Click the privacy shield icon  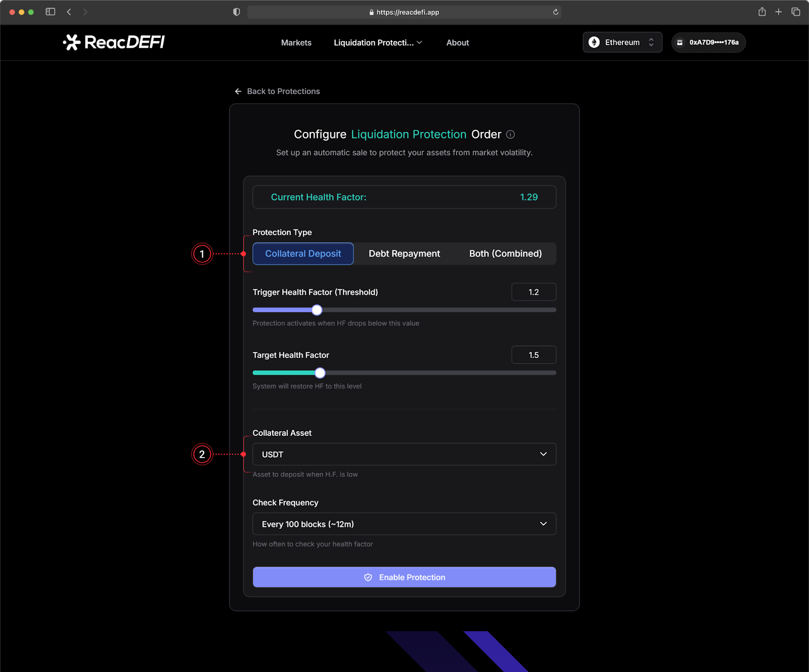point(236,12)
